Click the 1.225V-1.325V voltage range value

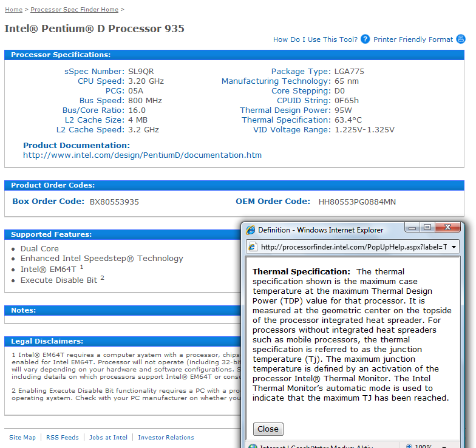(x=364, y=130)
